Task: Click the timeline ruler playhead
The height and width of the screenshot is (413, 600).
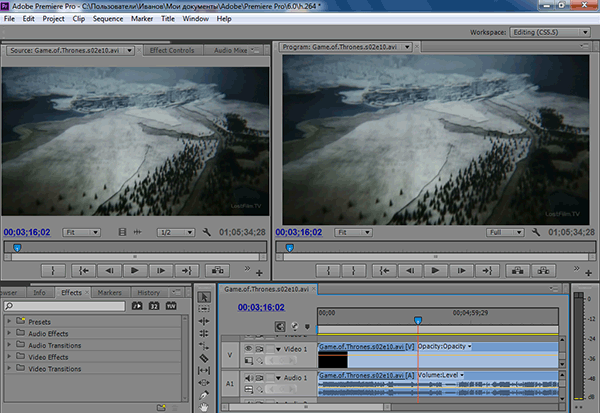Action: click(x=418, y=320)
